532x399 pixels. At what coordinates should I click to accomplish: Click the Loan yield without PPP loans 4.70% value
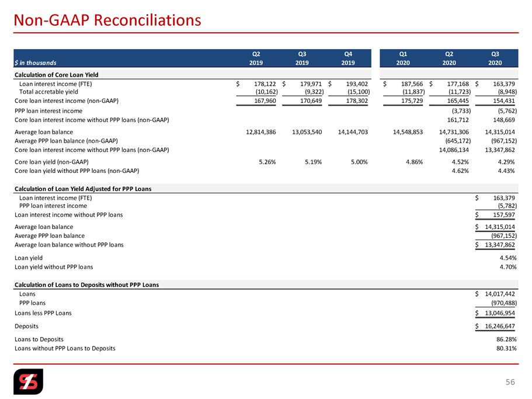(508, 267)
